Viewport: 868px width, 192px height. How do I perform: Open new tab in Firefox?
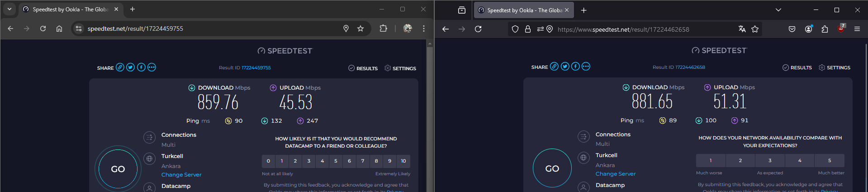[x=584, y=10]
